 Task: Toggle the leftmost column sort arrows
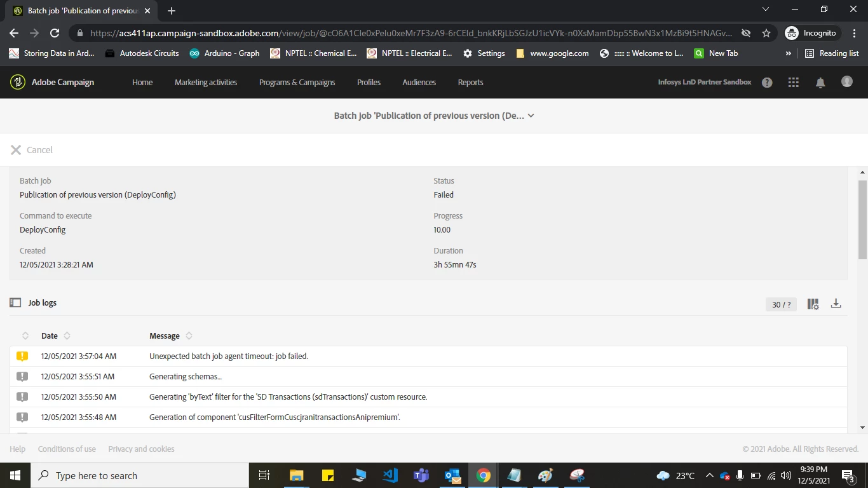tap(25, 335)
